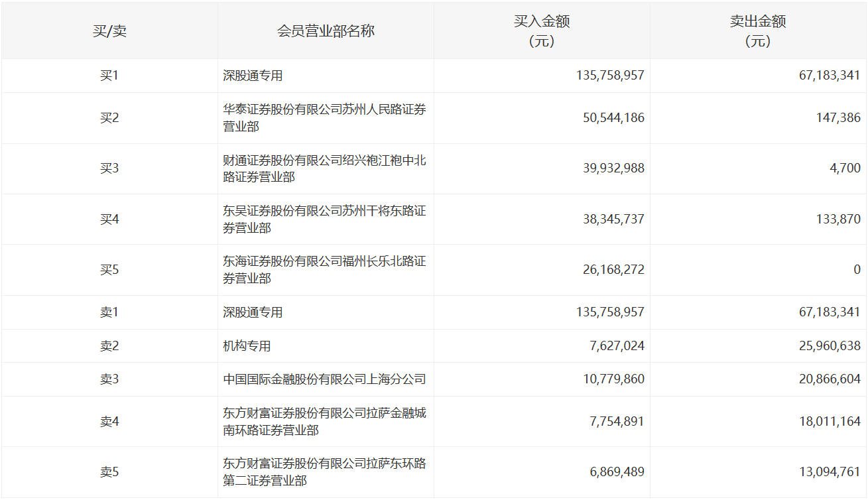Click buy amount 135,758,957 in 买1 row
This screenshot has width=868, height=500.
(610, 76)
